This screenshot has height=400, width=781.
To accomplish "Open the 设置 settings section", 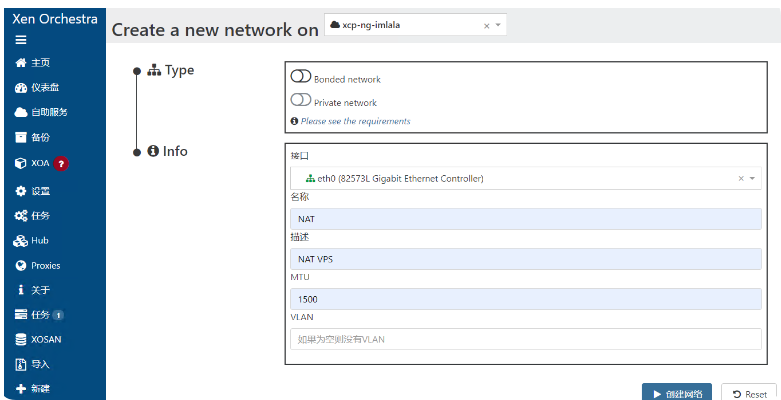I will point(41,191).
